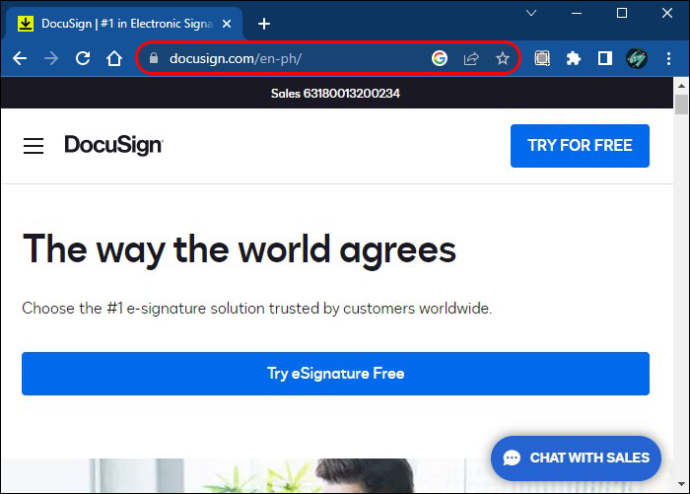Open CHAT WITH SALES widget
Image resolution: width=690 pixels, height=494 pixels.
pos(576,458)
